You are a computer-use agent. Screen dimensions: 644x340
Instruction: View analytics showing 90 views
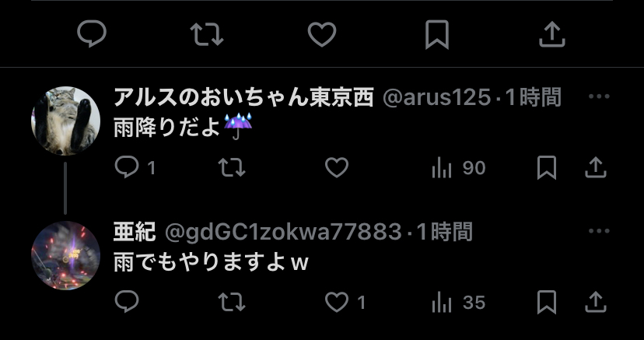[459, 168]
